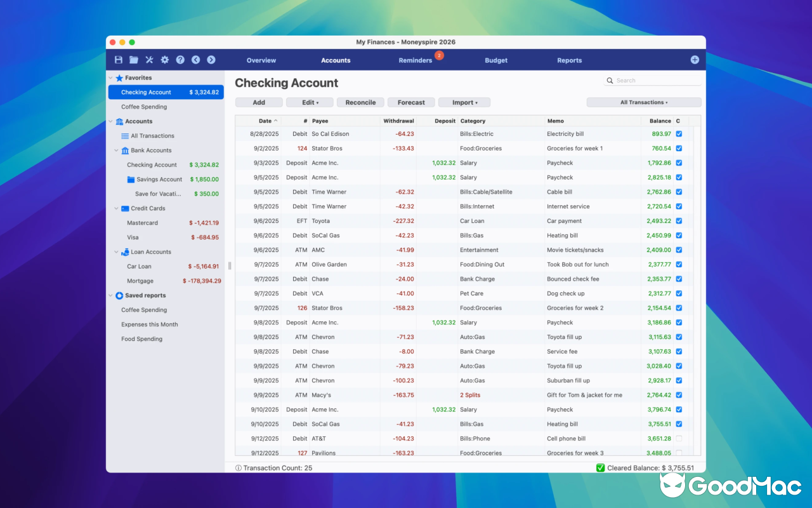Click the tools (wrench) icon in toolbar

(x=149, y=59)
